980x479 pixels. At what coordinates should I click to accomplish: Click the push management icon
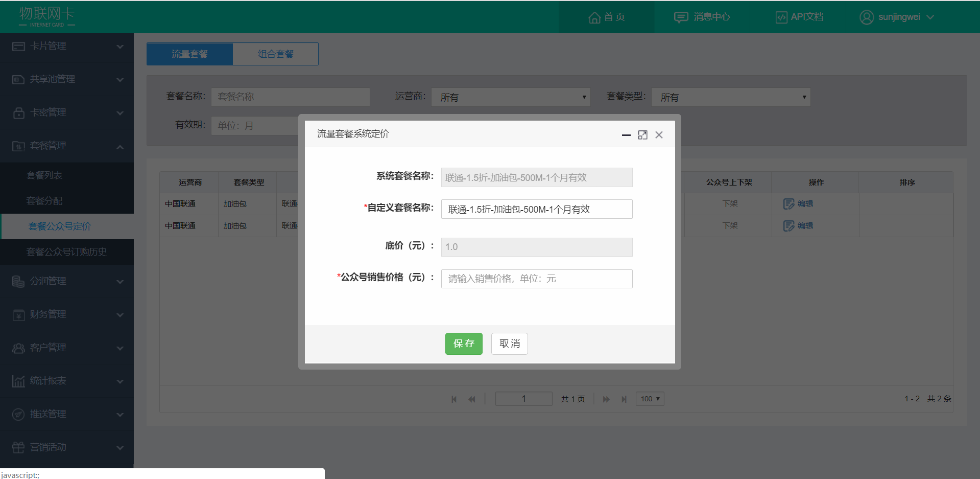tap(18, 415)
